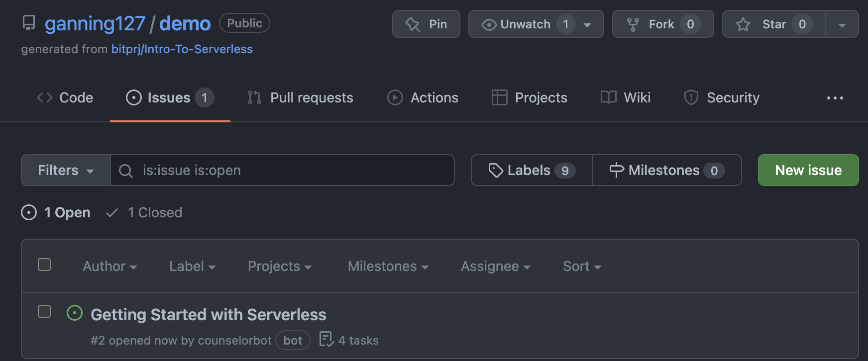
Task: Expand the Unwatch notifications dropdown
Action: click(x=587, y=25)
